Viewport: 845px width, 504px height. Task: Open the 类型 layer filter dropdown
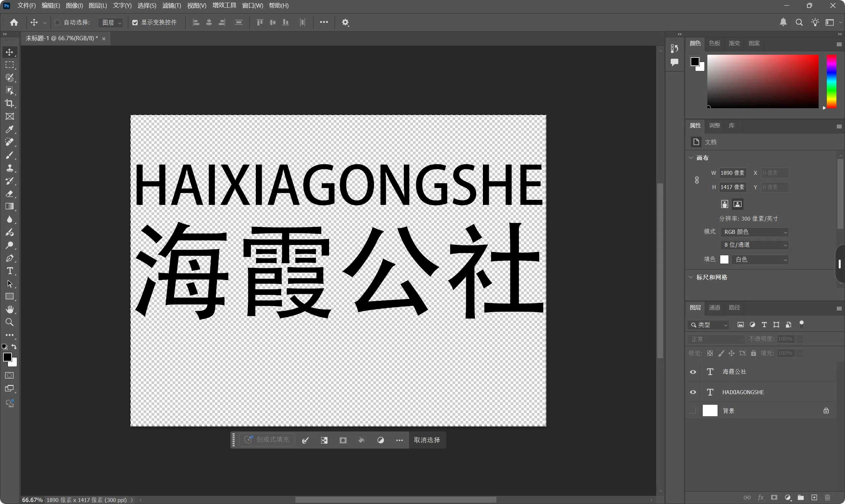[x=708, y=325]
